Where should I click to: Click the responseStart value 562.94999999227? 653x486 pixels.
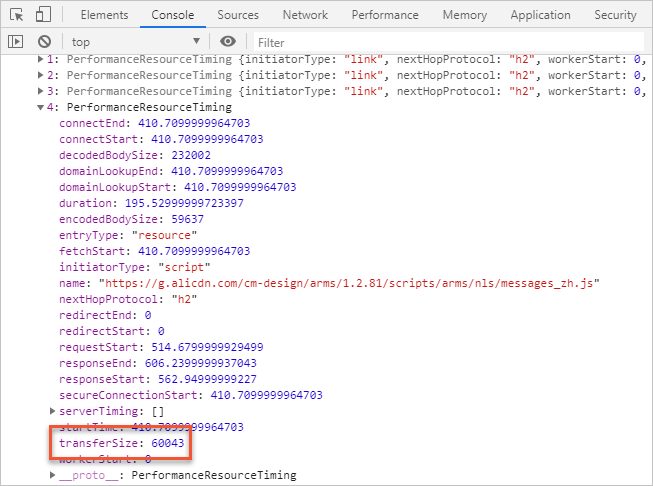207,379
